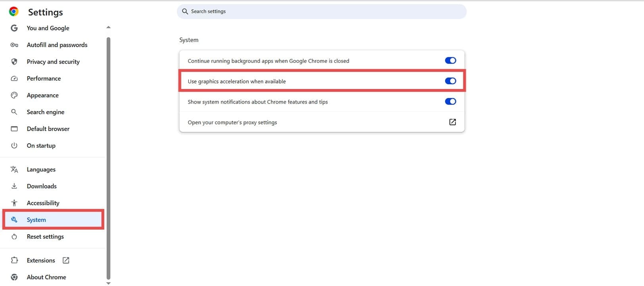Click the browser window icon for Default browser
Viewport: 644px width, 286px height.
pyautogui.click(x=14, y=129)
